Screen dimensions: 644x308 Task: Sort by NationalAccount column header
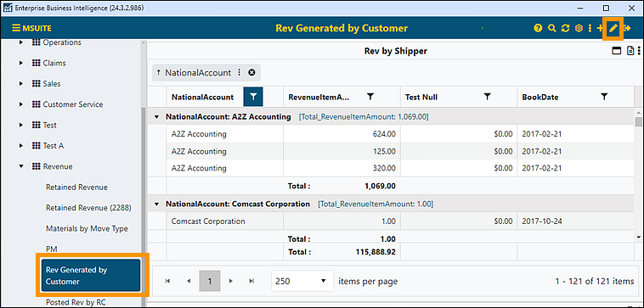click(x=202, y=98)
